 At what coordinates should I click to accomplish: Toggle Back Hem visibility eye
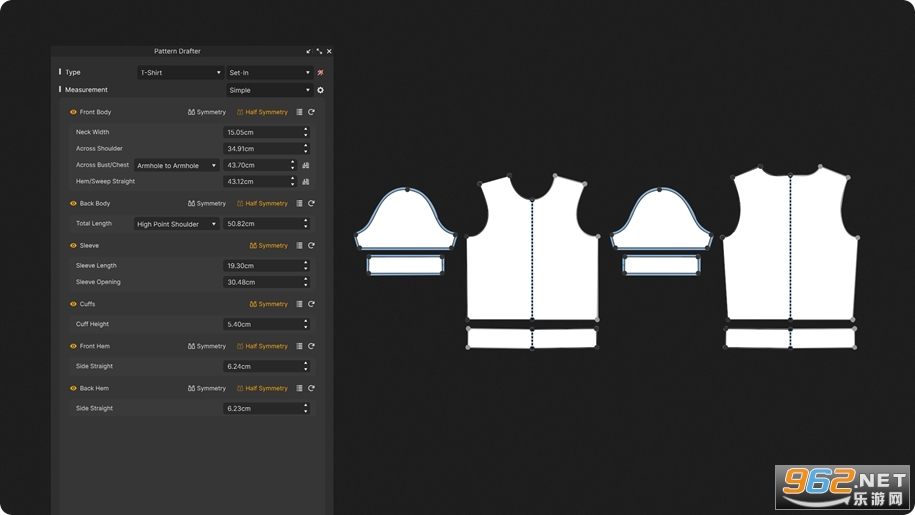tap(74, 388)
